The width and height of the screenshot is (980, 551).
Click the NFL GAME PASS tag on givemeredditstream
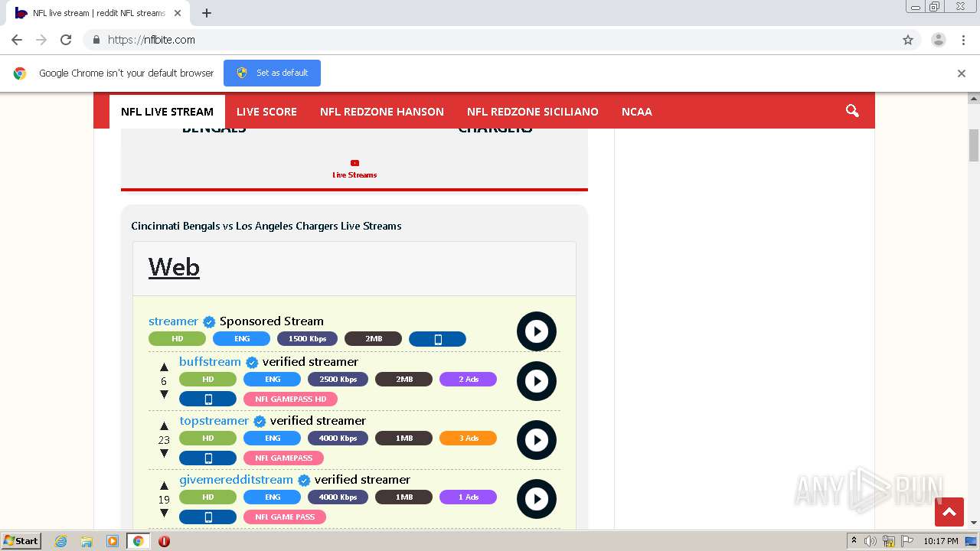click(285, 517)
